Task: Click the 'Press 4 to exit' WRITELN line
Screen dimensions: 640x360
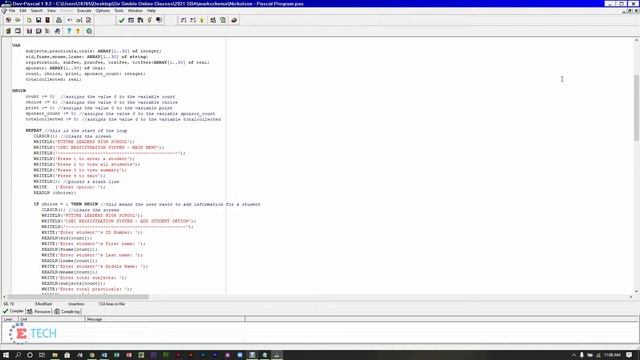Action: point(69,176)
